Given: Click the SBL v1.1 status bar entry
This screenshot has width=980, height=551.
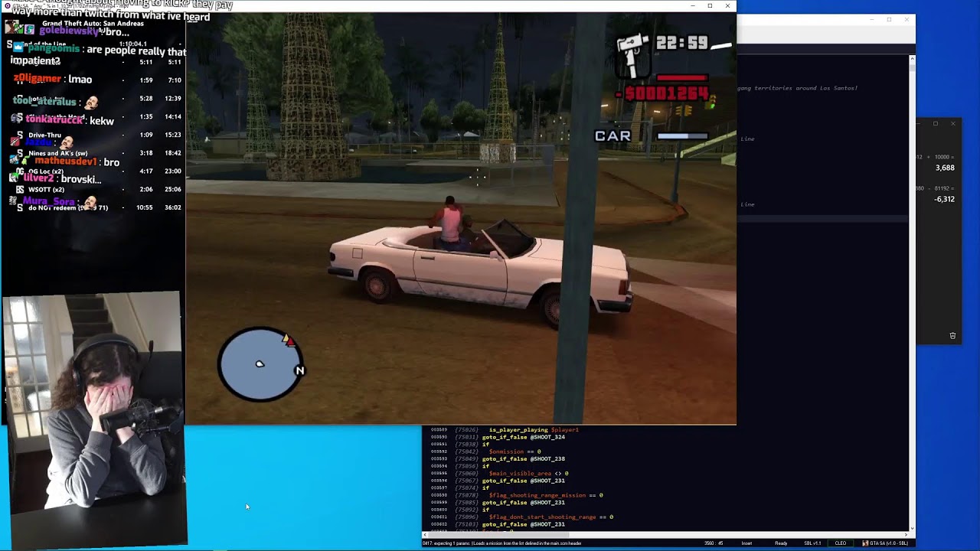Looking at the screenshot, I should tap(812, 543).
